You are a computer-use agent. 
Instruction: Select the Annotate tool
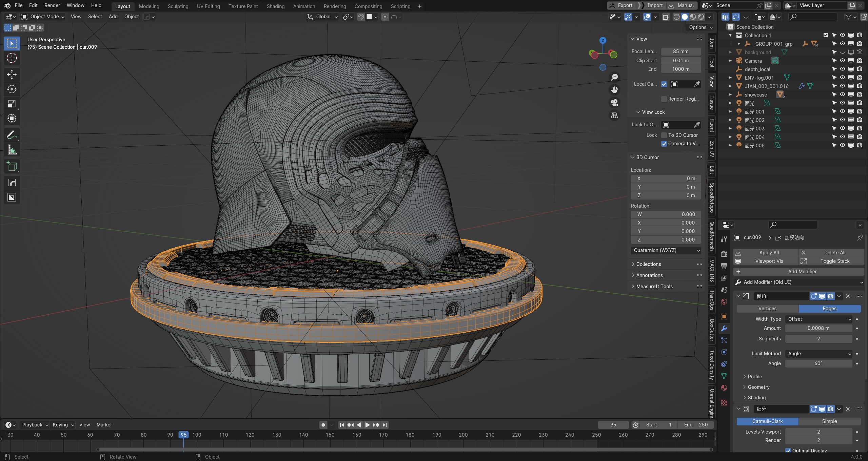pyautogui.click(x=12, y=135)
